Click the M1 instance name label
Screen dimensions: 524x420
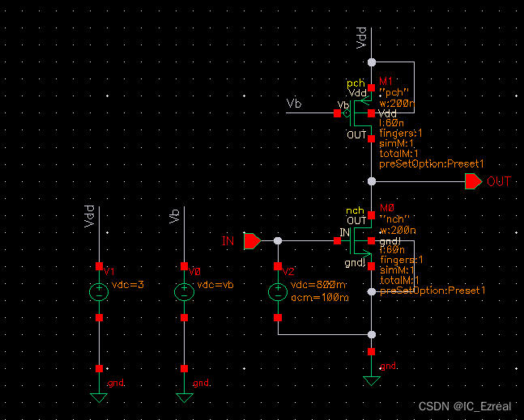(x=386, y=82)
